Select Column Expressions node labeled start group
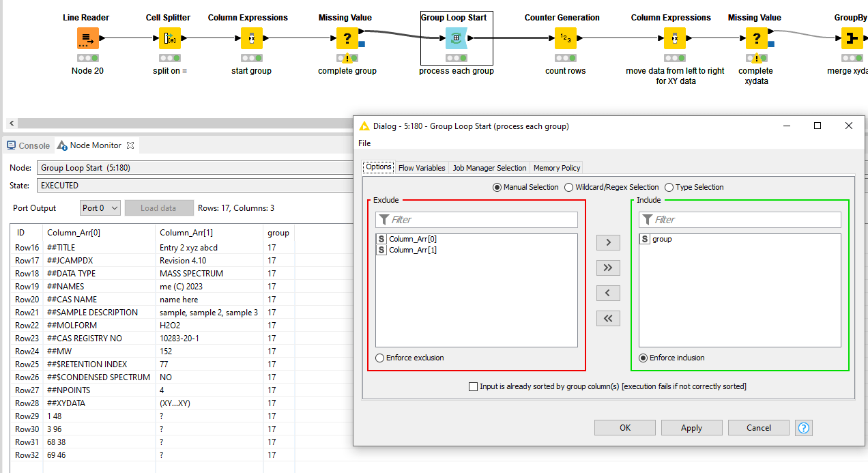 point(252,38)
